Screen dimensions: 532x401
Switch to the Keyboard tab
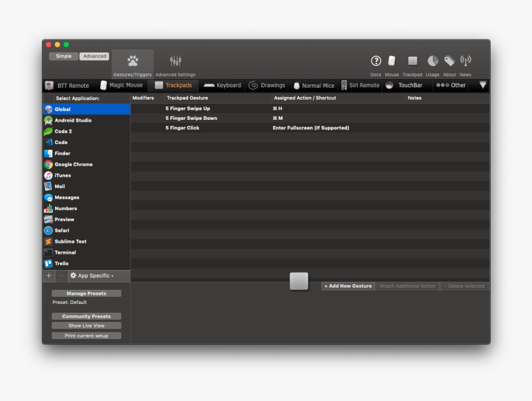(x=222, y=85)
